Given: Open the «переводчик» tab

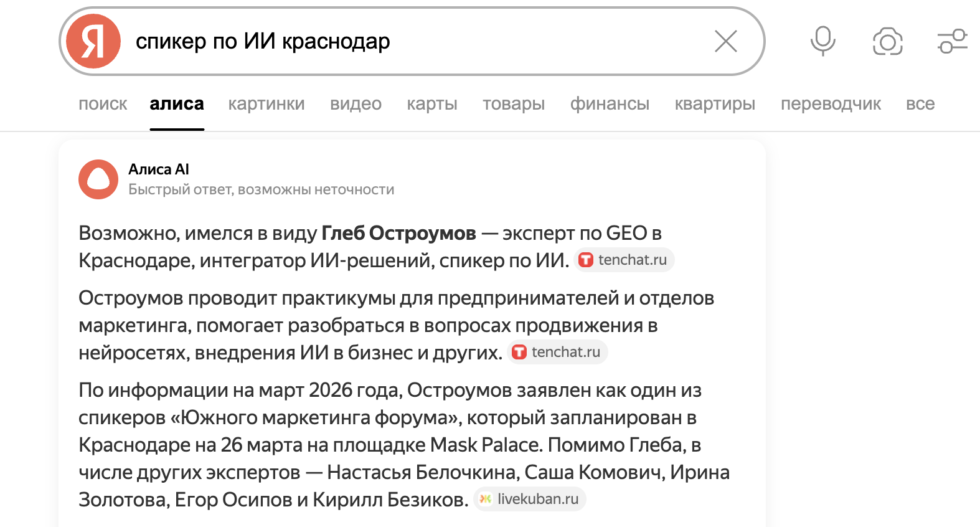Looking at the screenshot, I should point(831,104).
